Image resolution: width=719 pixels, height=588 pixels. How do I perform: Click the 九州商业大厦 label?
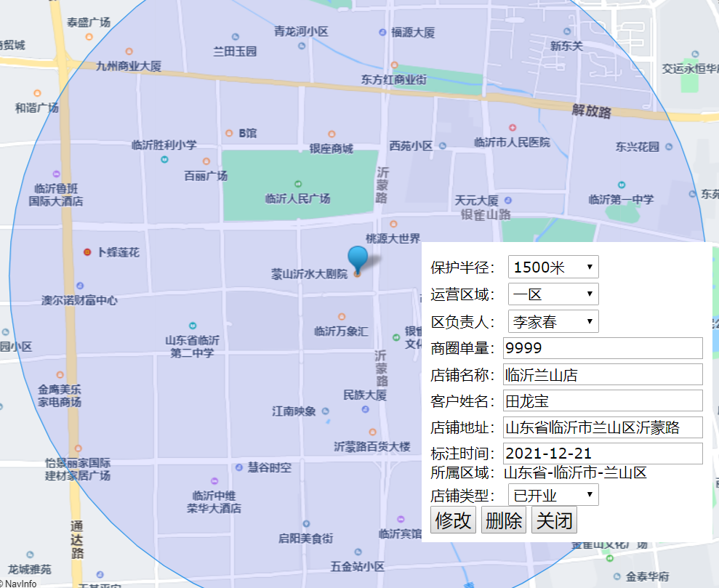[x=129, y=66]
